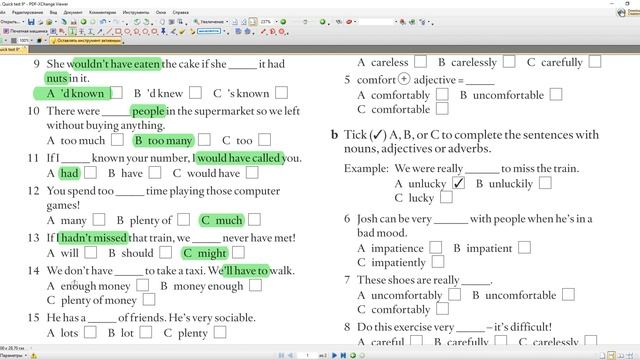Tick checkbox A had in question 11
640x360 pixels.
pyautogui.click(x=90, y=172)
